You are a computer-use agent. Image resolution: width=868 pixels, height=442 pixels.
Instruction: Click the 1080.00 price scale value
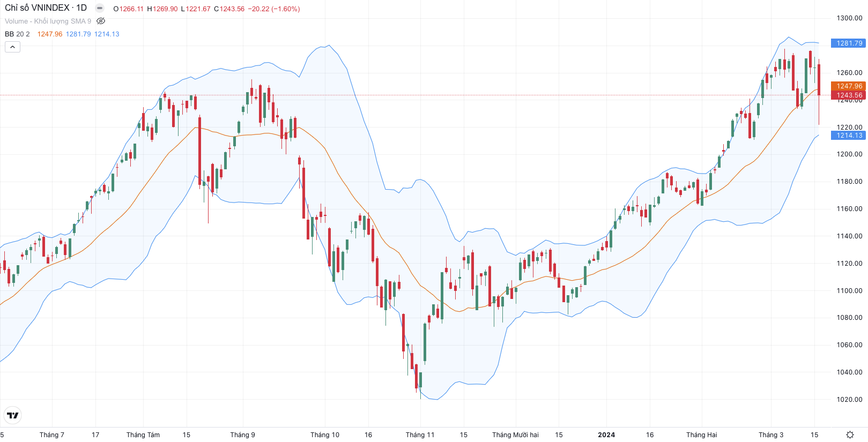[x=849, y=317]
